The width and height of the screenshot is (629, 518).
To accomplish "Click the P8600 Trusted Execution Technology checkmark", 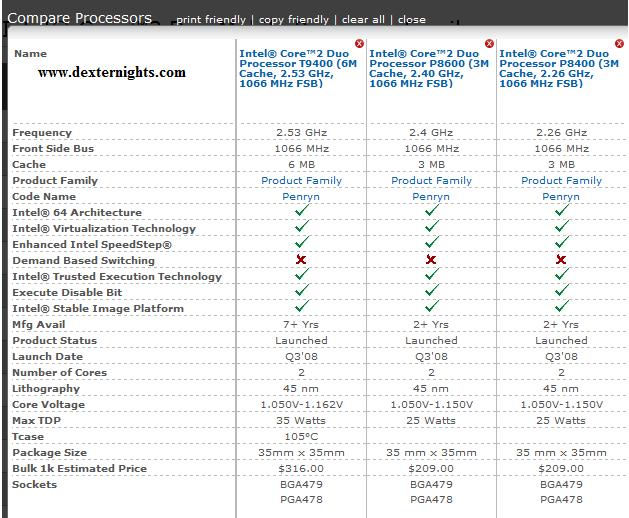I will [x=432, y=274].
